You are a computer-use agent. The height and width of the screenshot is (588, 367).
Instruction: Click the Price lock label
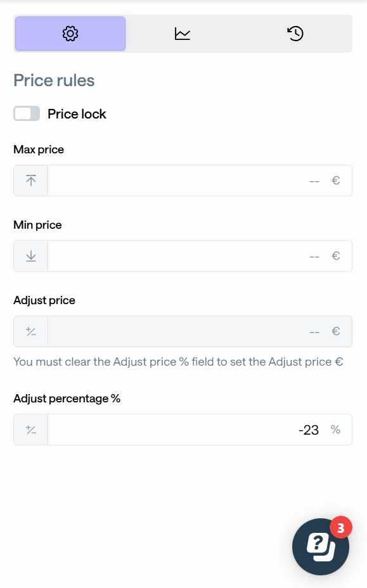(x=77, y=114)
